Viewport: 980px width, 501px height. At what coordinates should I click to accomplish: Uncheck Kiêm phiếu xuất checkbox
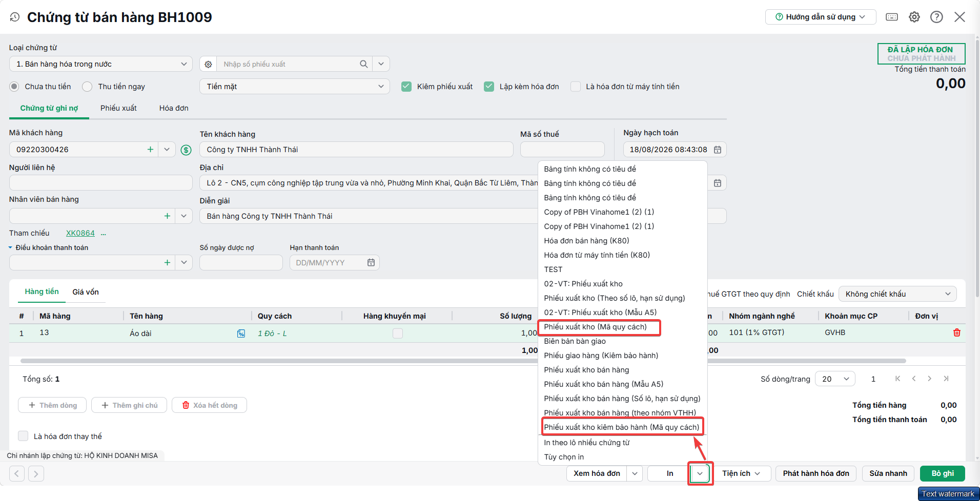tap(406, 87)
